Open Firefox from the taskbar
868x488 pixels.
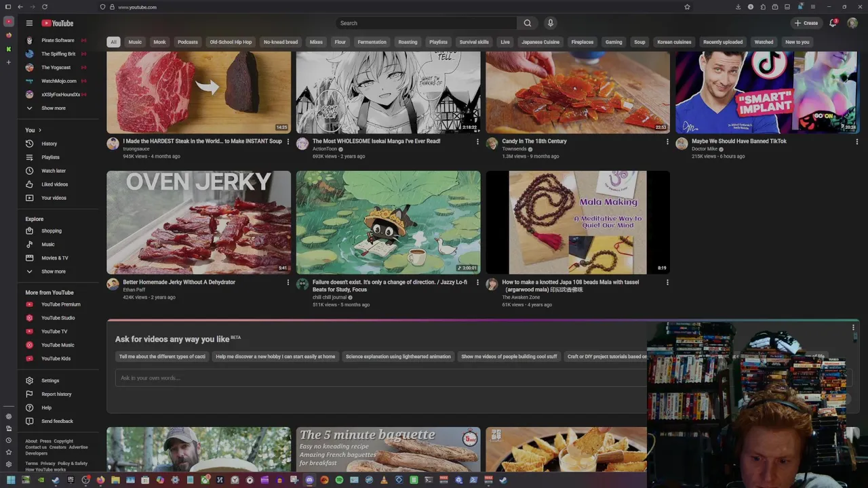coord(100,480)
